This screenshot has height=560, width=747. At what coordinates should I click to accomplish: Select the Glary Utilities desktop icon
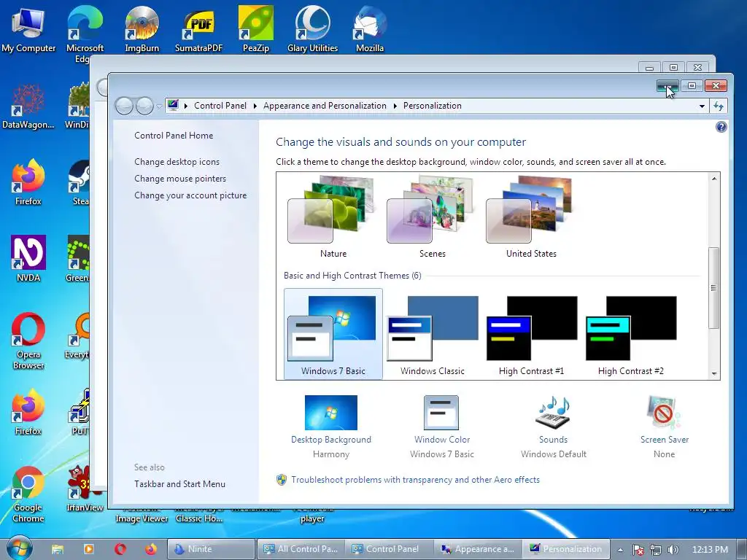[x=312, y=28]
